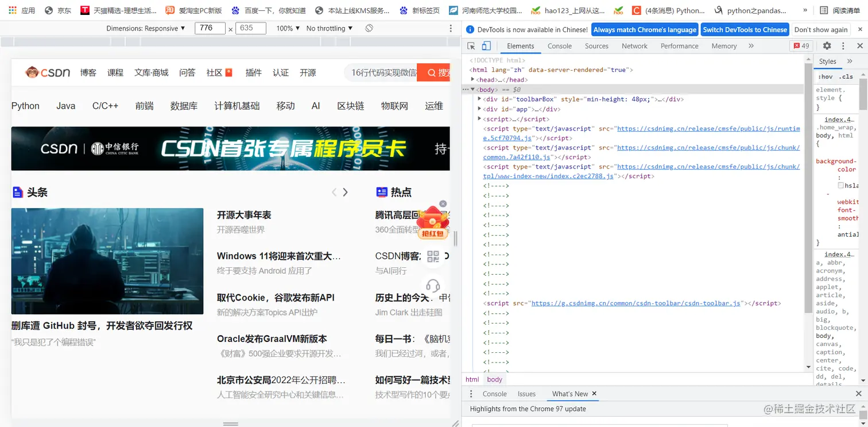Switch to the Memory panel tab
868x427 pixels.
click(x=724, y=46)
